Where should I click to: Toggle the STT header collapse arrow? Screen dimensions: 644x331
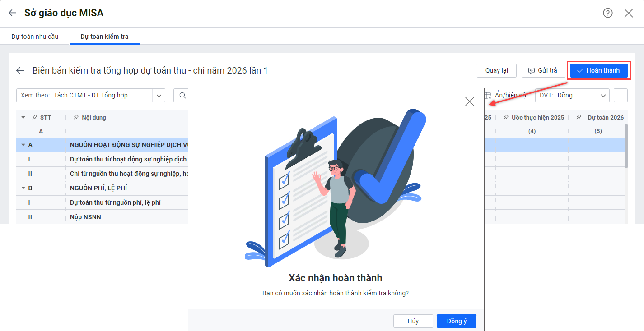(x=23, y=117)
